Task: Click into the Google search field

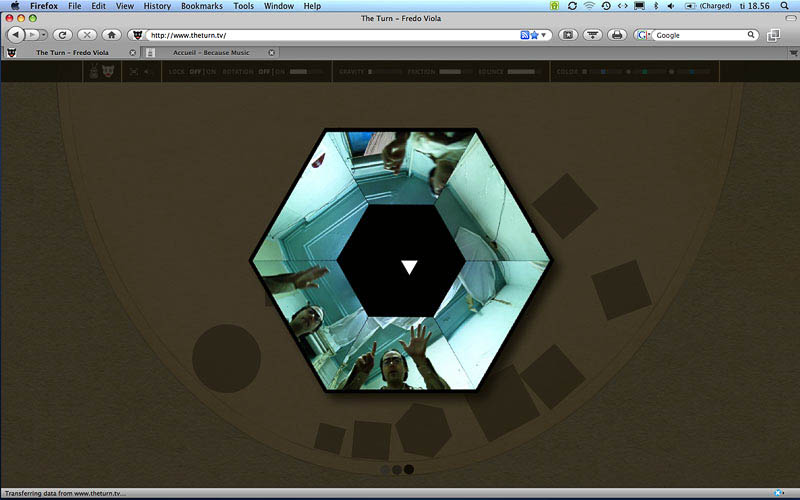Action: 700,35
